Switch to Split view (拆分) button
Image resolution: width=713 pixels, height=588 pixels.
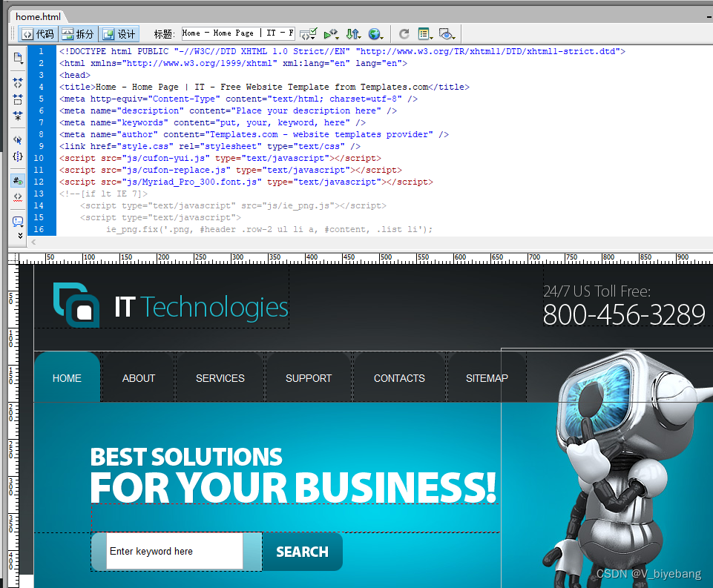click(78, 34)
